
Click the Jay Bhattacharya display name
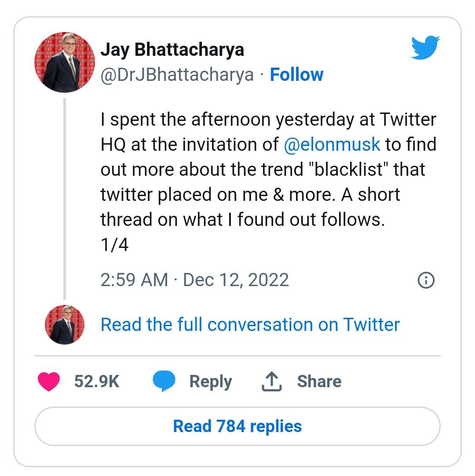(x=172, y=49)
